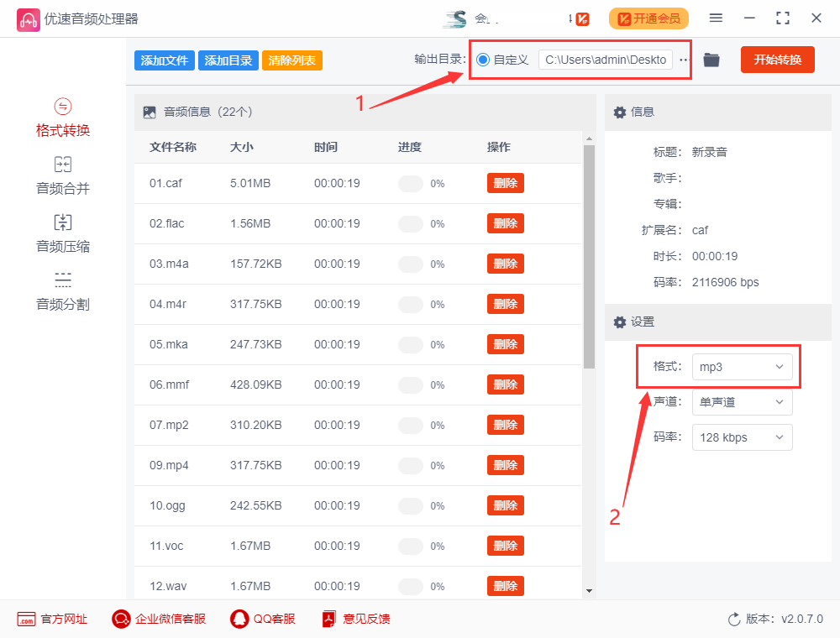The image size is (840, 638).
Task: Select the 格式转换 sidebar item
Action: click(x=63, y=118)
